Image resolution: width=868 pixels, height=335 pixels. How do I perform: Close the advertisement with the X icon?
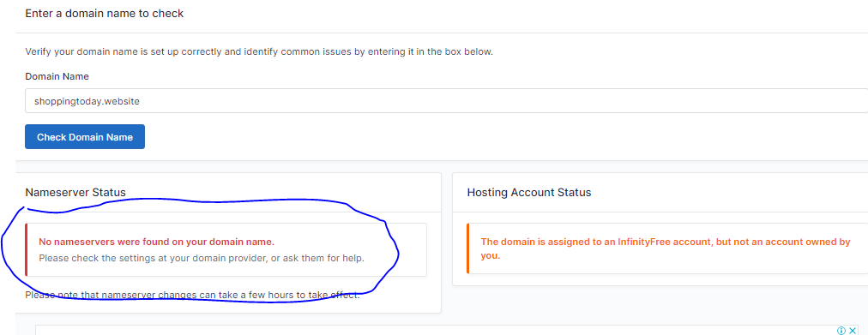pyautogui.click(x=853, y=331)
